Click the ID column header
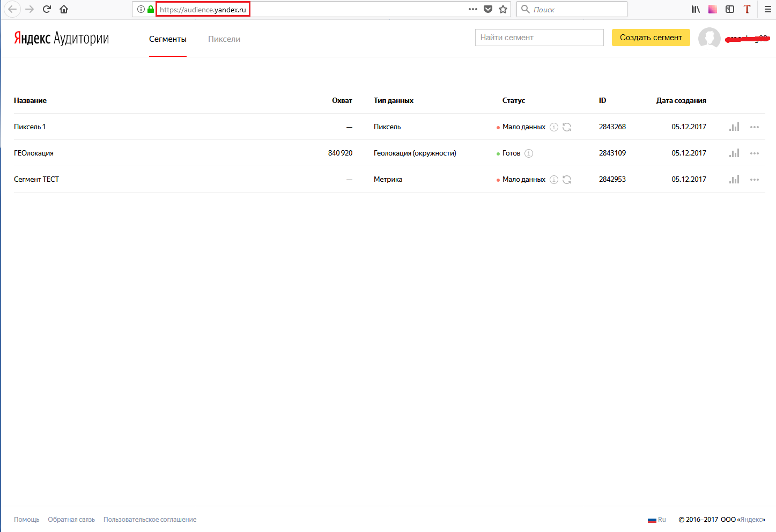Viewport: 776px width, 532px height. tap(603, 101)
